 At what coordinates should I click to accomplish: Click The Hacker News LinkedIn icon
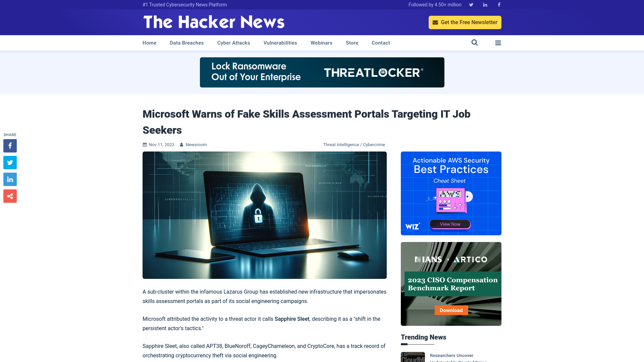pos(485,4)
